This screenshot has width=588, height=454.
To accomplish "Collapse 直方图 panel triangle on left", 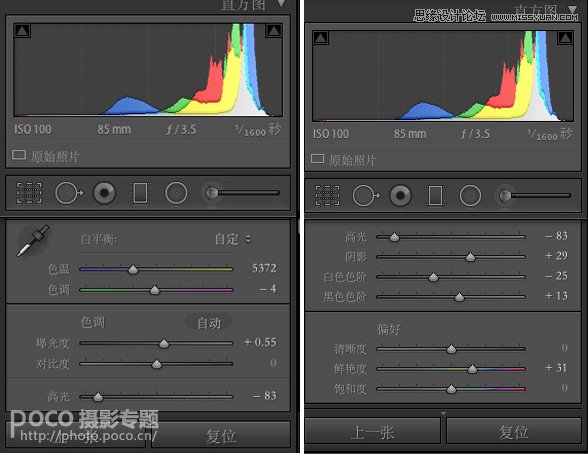I will click(281, 4).
